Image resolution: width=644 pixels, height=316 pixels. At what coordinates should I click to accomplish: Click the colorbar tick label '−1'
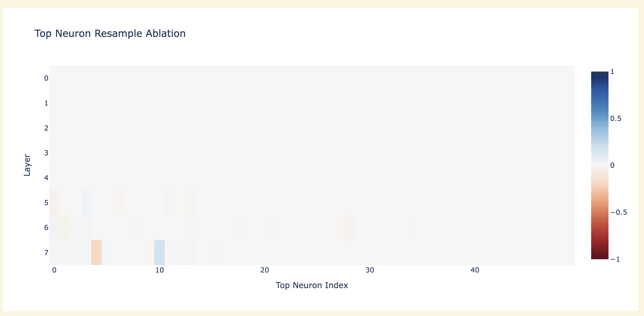click(615, 259)
